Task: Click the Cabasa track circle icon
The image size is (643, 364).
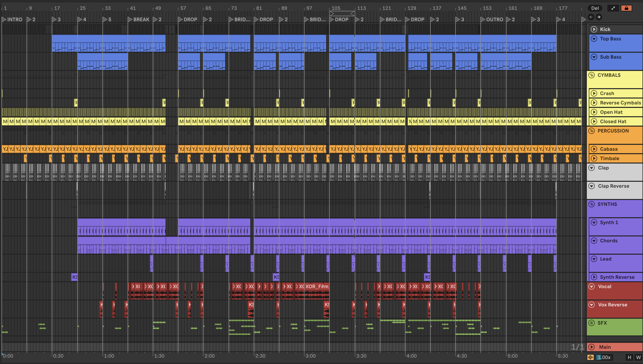Action: (594, 149)
